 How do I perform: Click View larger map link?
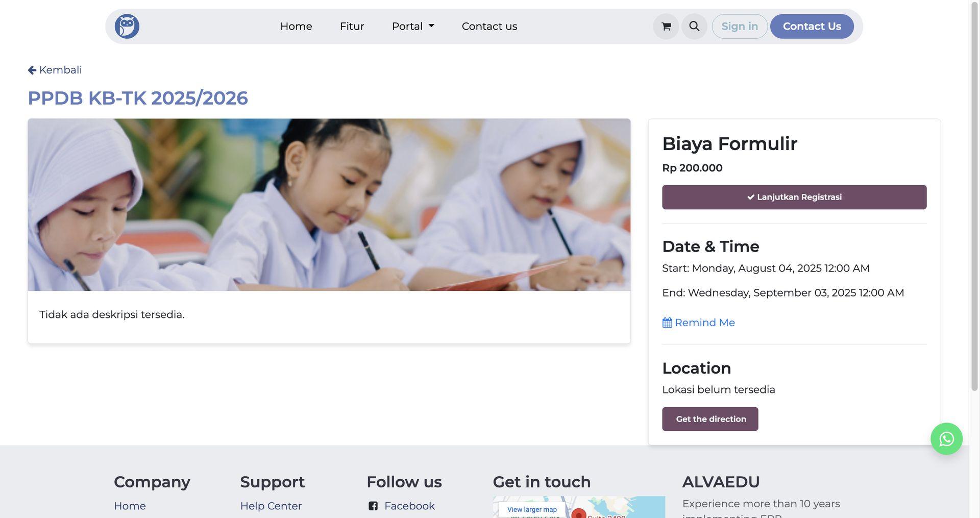click(532, 509)
